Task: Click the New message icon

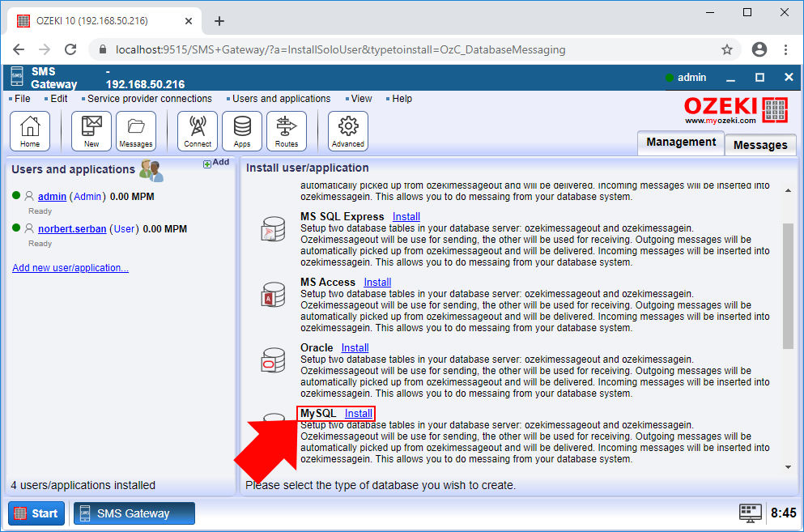Action: (x=91, y=130)
